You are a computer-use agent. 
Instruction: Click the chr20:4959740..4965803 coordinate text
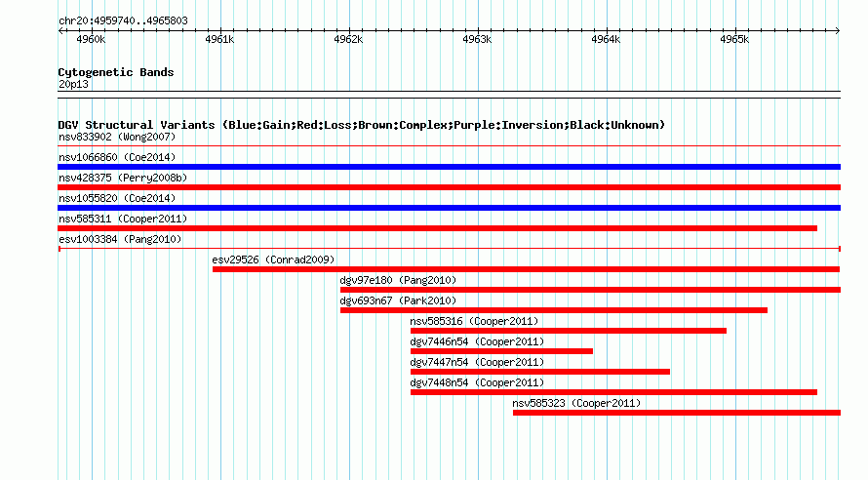coord(123,20)
